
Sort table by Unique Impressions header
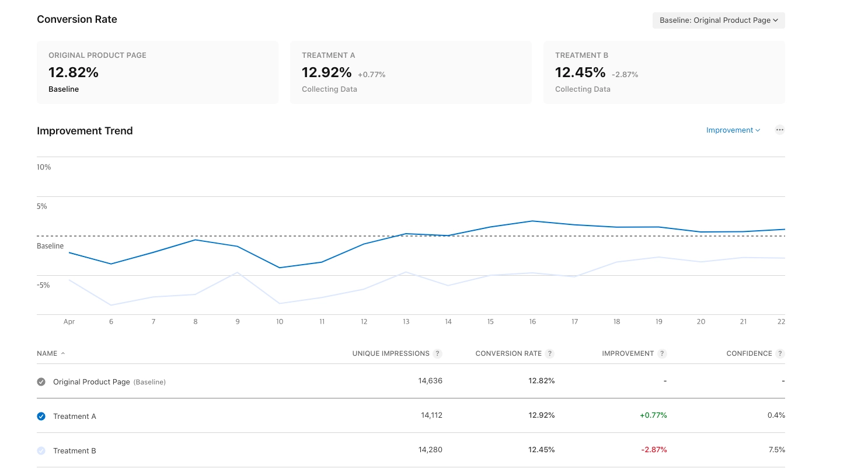click(x=391, y=353)
